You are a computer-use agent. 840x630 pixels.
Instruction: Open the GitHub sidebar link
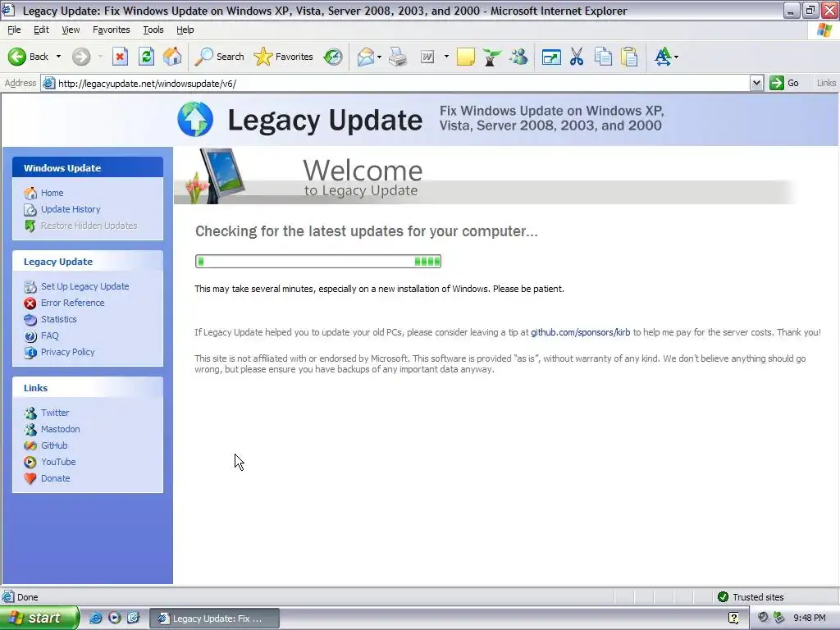pyautogui.click(x=54, y=445)
